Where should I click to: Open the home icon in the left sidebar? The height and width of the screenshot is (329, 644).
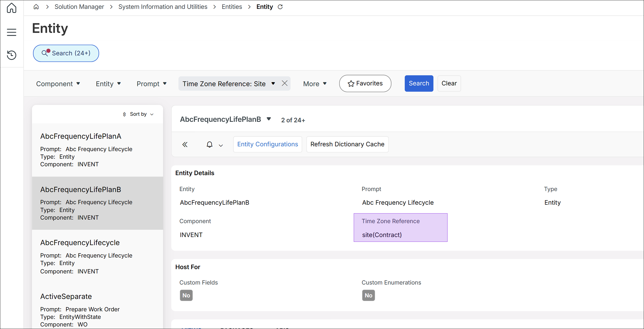(x=12, y=8)
